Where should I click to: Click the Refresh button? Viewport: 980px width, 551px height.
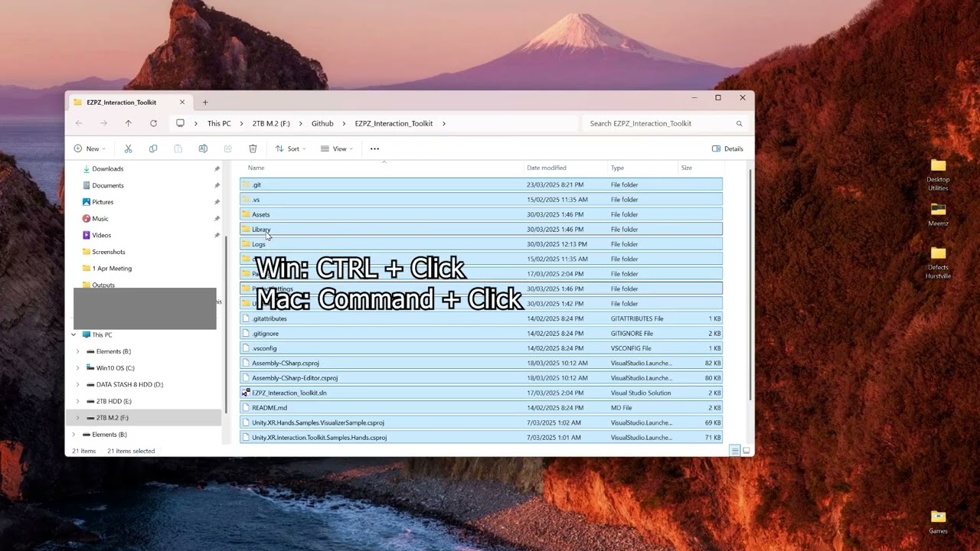(153, 123)
